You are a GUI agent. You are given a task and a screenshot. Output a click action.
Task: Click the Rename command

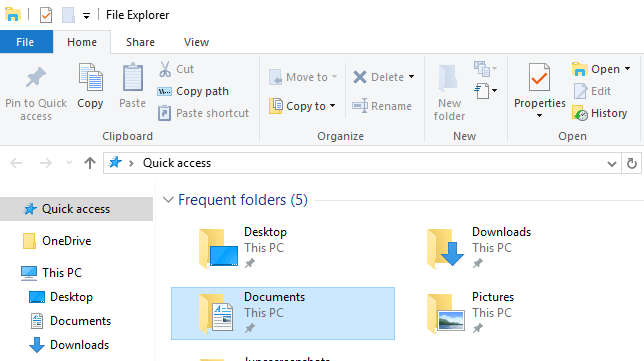coord(382,106)
